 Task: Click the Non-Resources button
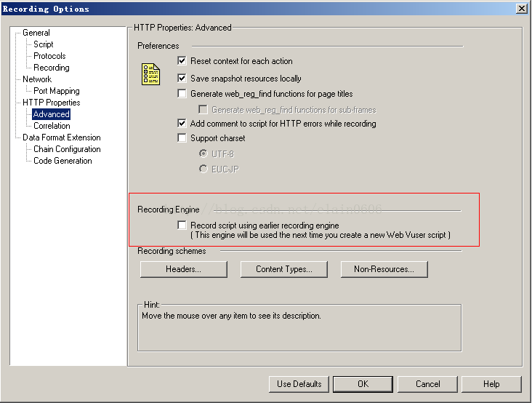pyautogui.click(x=384, y=269)
